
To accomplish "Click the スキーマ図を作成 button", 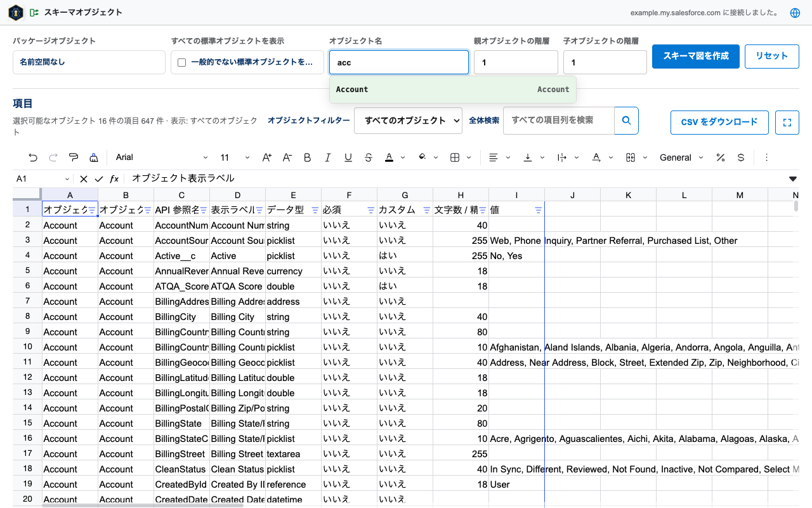I will [696, 56].
